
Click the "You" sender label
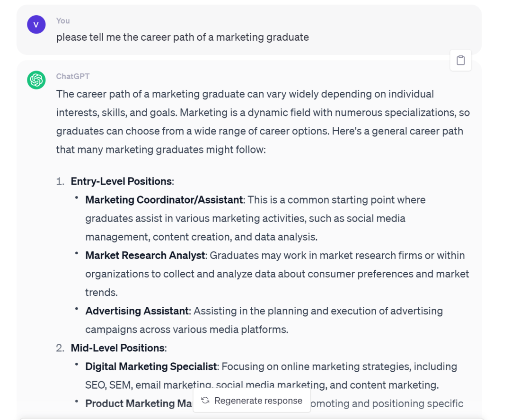click(x=63, y=21)
